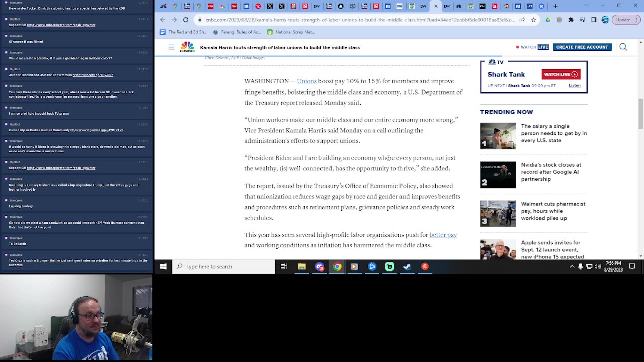The width and height of the screenshot is (644, 362).
Task: Open trending story about single person salary
Action: coord(553,133)
